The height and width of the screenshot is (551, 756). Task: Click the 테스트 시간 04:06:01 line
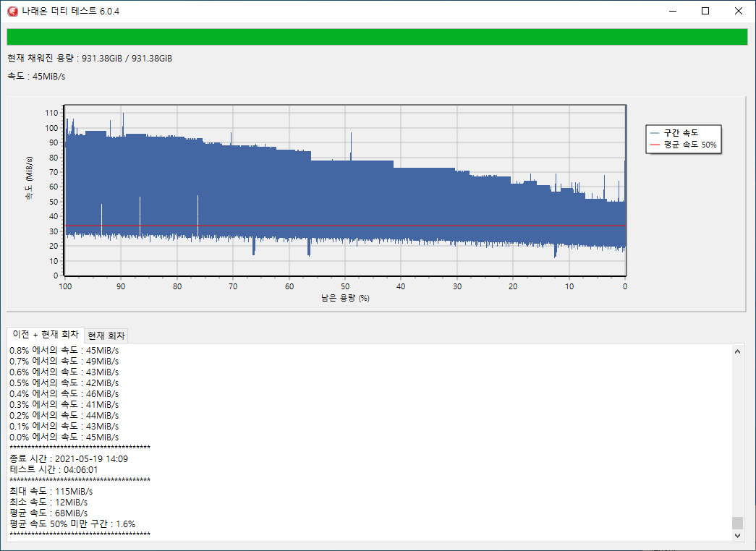[54, 469]
